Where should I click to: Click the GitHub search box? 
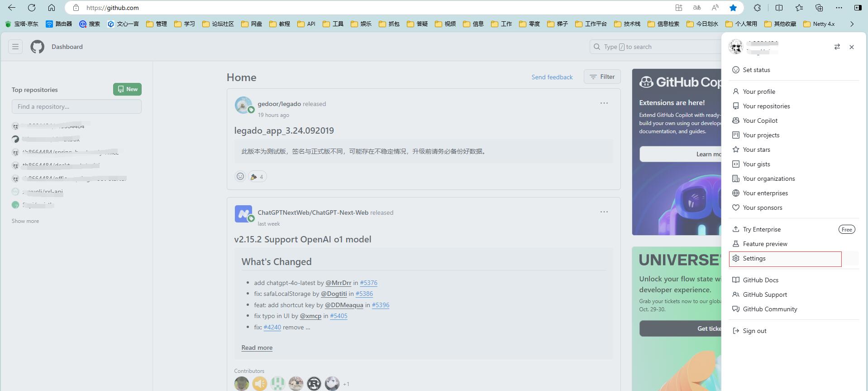pyautogui.click(x=656, y=47)
